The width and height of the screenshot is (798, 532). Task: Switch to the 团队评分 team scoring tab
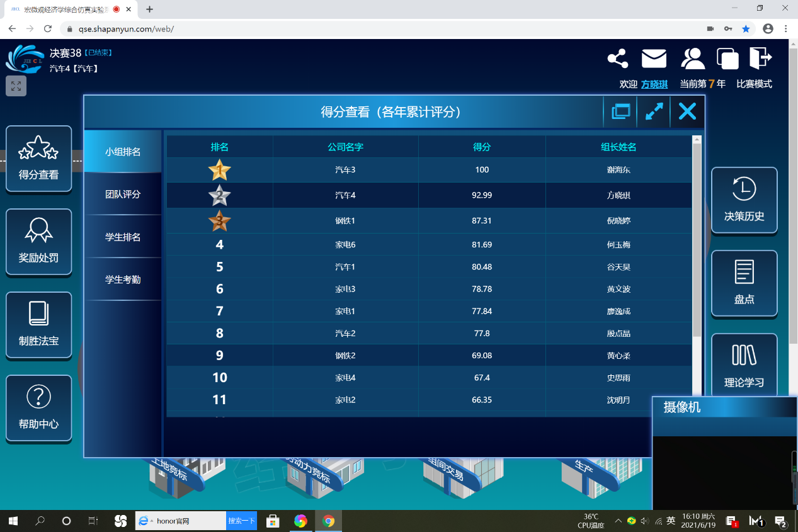pos(122,194)
